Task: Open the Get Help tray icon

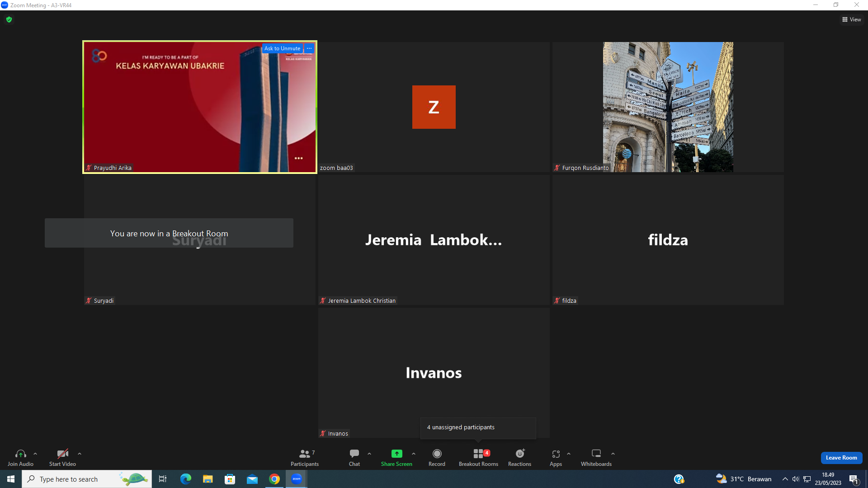Action: (x=679, y=479)
